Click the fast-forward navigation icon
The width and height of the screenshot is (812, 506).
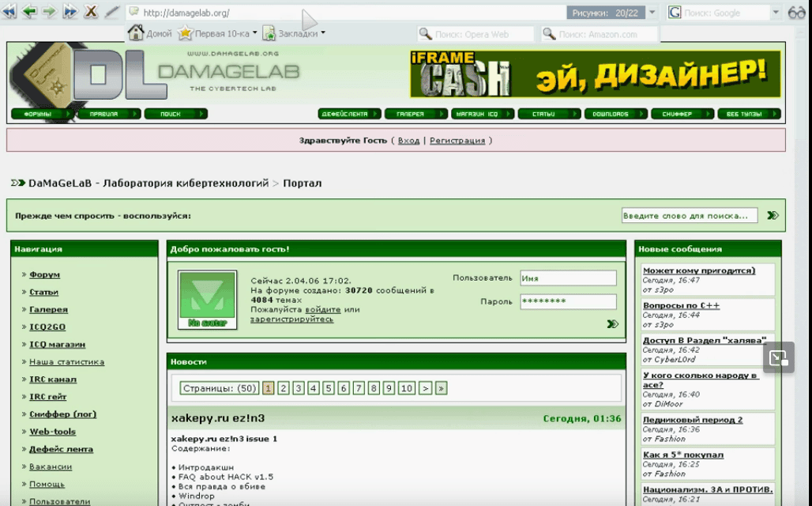[x=70, y=11]
